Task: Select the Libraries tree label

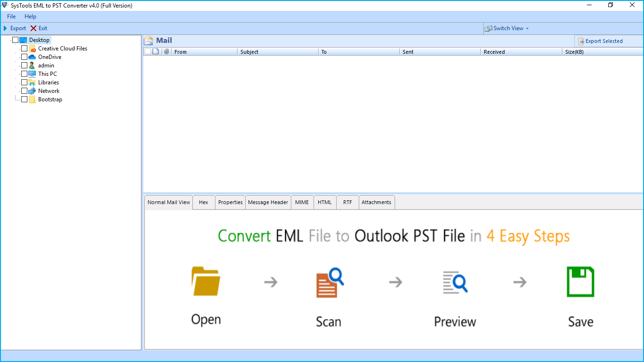Action: coord(49,82)
